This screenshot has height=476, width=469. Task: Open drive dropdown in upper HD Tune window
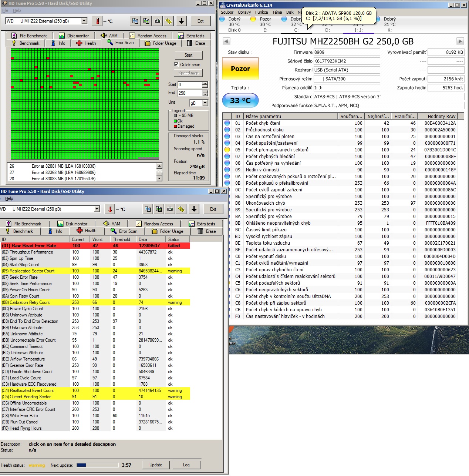coord(84,21)
